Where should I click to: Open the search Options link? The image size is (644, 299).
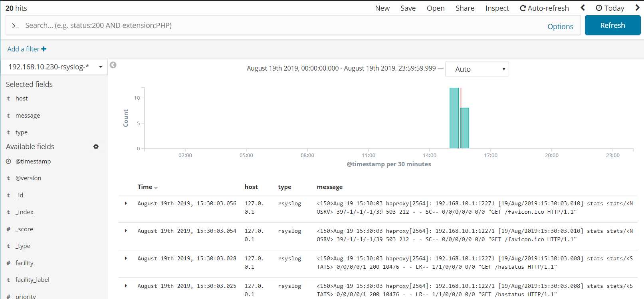click(x=560, y=26)
